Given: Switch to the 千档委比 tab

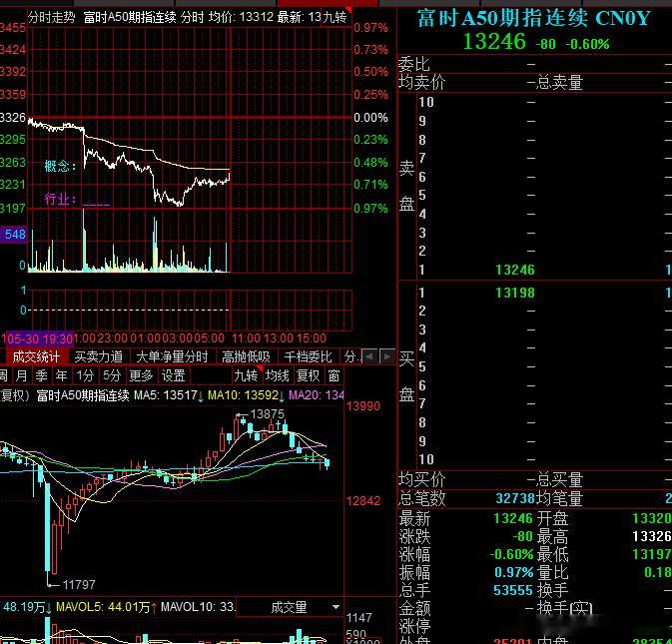Looking at the screenshot, I should [308, 356].
